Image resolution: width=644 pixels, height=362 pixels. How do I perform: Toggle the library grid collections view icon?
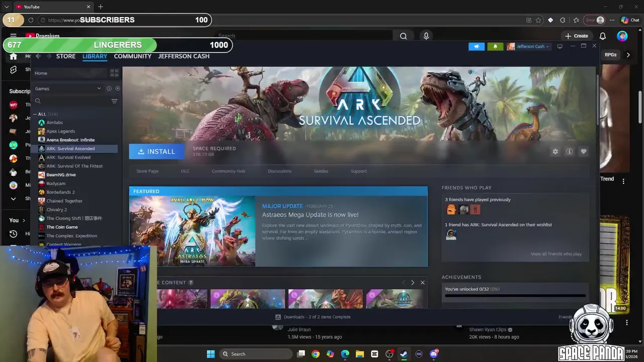[x=114, y=73]
